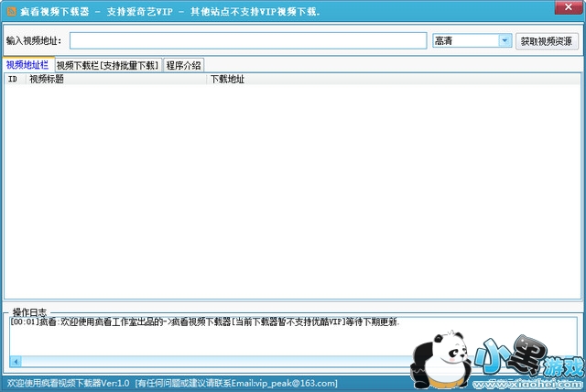Click the log scrollbar left arrow
586x392 pixels.
click(16, 362)
